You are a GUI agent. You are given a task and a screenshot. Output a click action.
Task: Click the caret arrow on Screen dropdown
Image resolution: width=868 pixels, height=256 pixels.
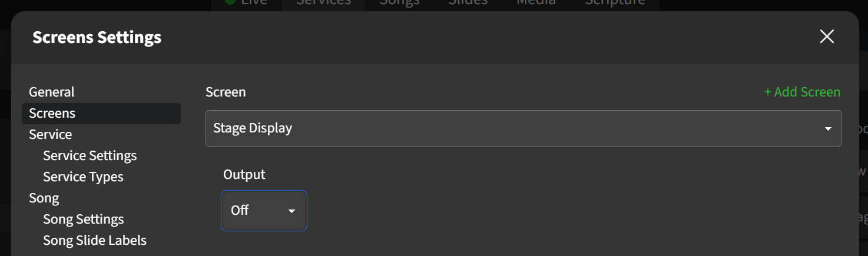point(828,128)
